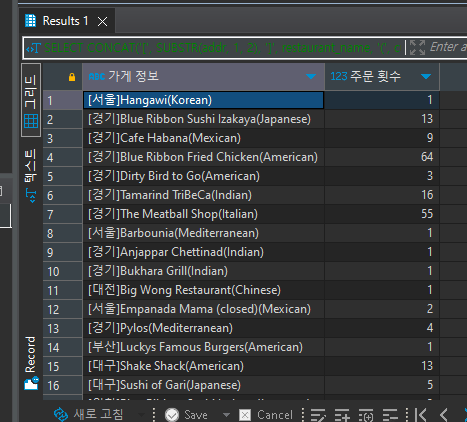467x422 pixels.
Task: Select cell Big Wong Restaurant(Chinese)
Action: [x=203, y=290]
